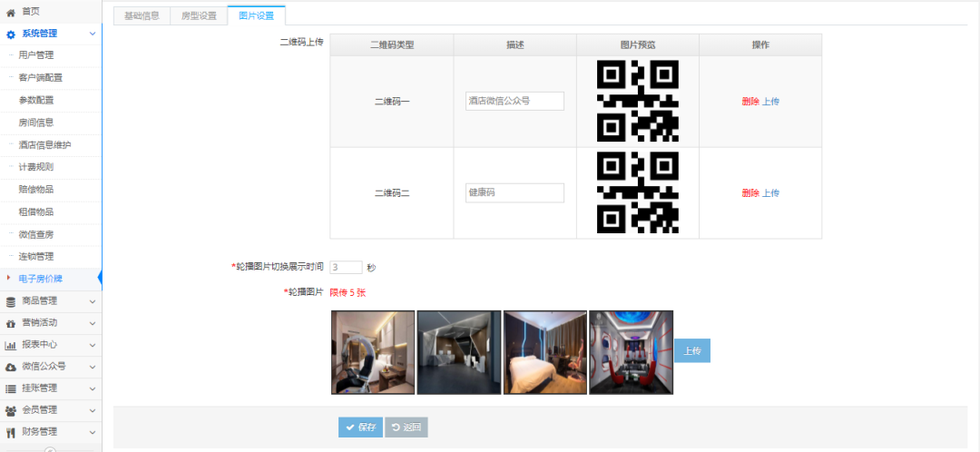Click the 限传 5 张 red note
The width and height of the screenshot is (980, 452).
348,292
